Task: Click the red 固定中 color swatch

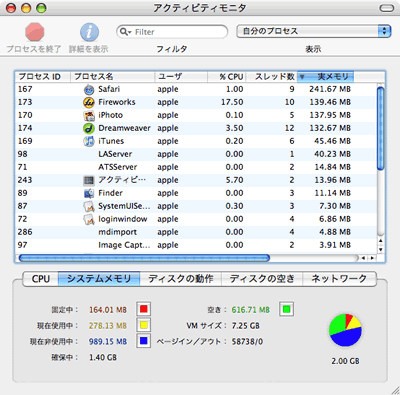Action: 143,309
